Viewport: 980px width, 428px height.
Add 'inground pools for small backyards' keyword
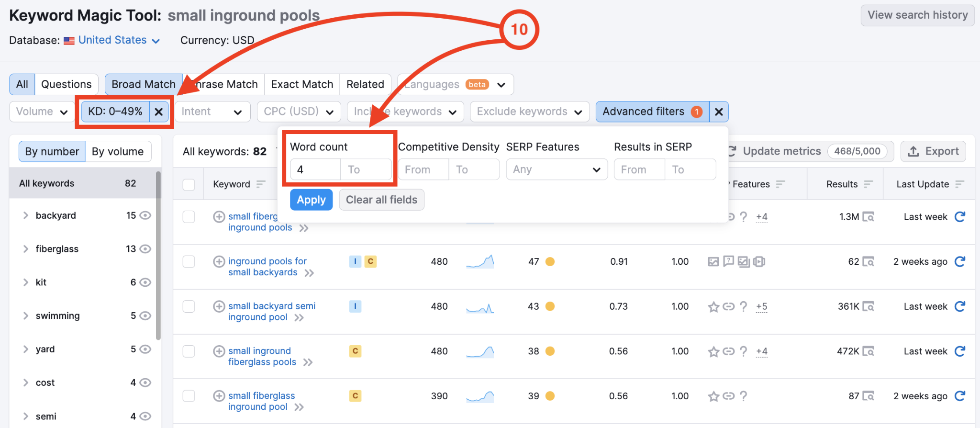coord(219,261)
